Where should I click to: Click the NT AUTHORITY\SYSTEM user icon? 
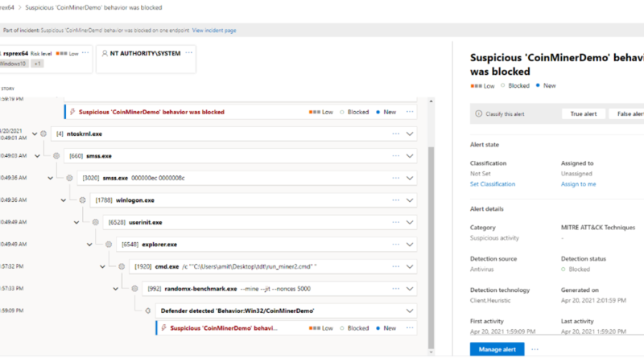(105, 53)
